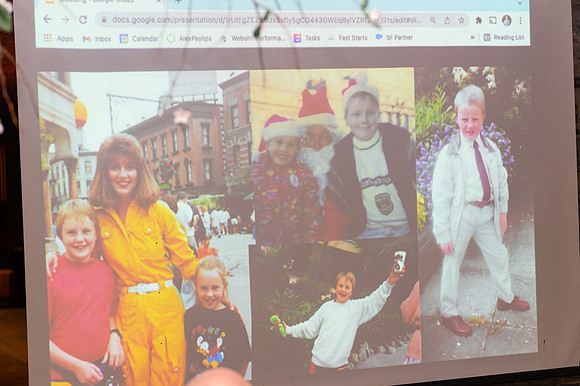The width and height of the screenshot is (580, 386).
Task: Open the Apps bookmark
Action: click(58, 38)
